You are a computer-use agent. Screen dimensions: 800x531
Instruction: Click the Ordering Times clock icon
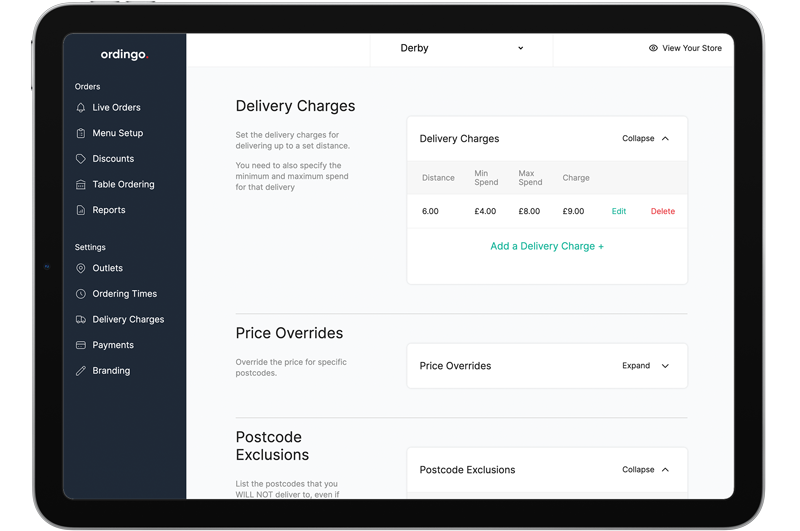pyautogui.click(x=81, y=294)
